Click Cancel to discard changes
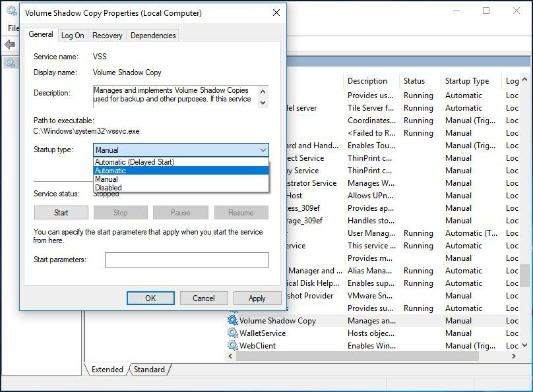 pyautogui.click(x=204, y=298)
